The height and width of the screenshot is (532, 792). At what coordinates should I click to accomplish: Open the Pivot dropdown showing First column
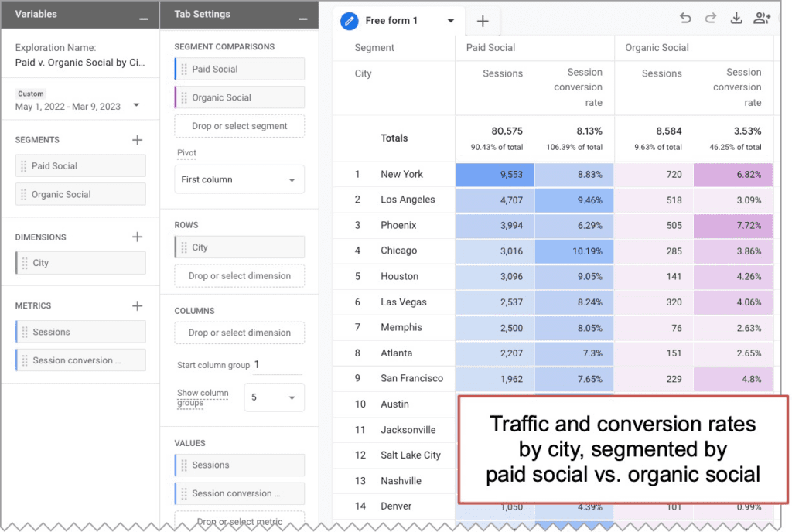tap(239, 179)
